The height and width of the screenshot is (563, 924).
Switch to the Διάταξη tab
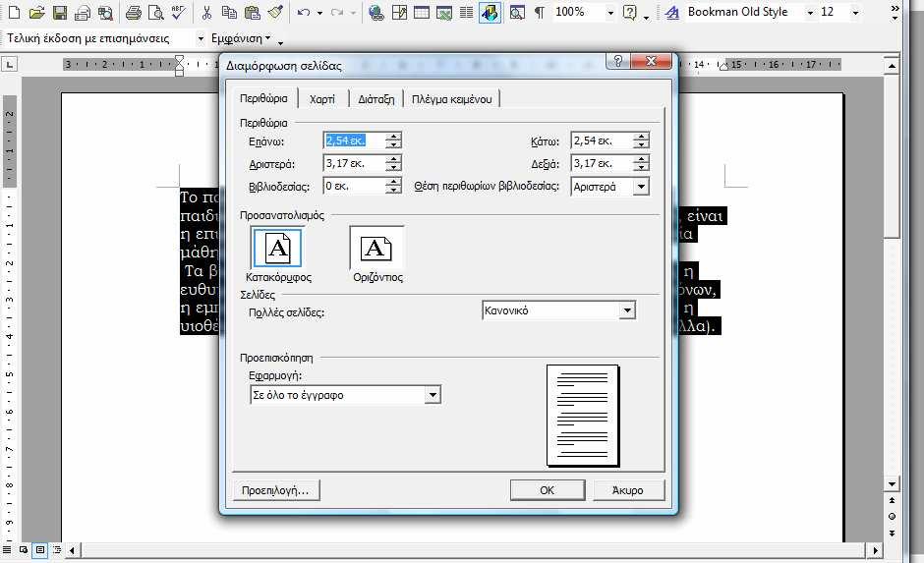(375, 99)
